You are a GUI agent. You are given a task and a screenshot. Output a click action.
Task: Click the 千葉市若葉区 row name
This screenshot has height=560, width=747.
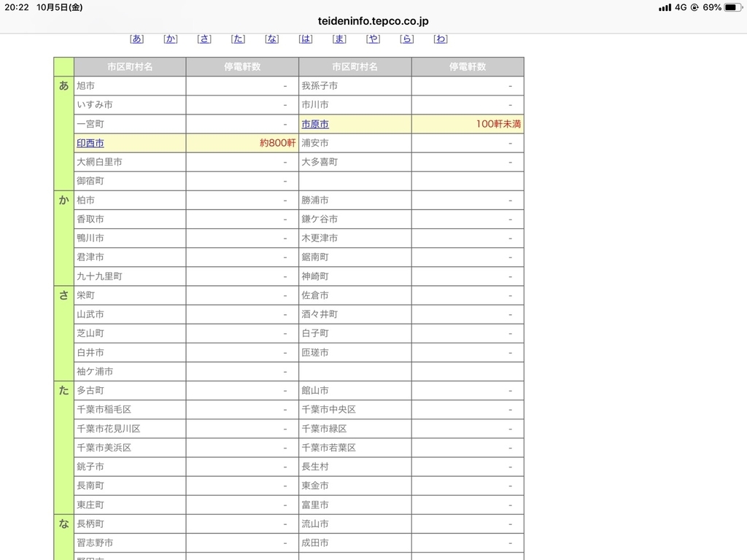tap(328, 448)
